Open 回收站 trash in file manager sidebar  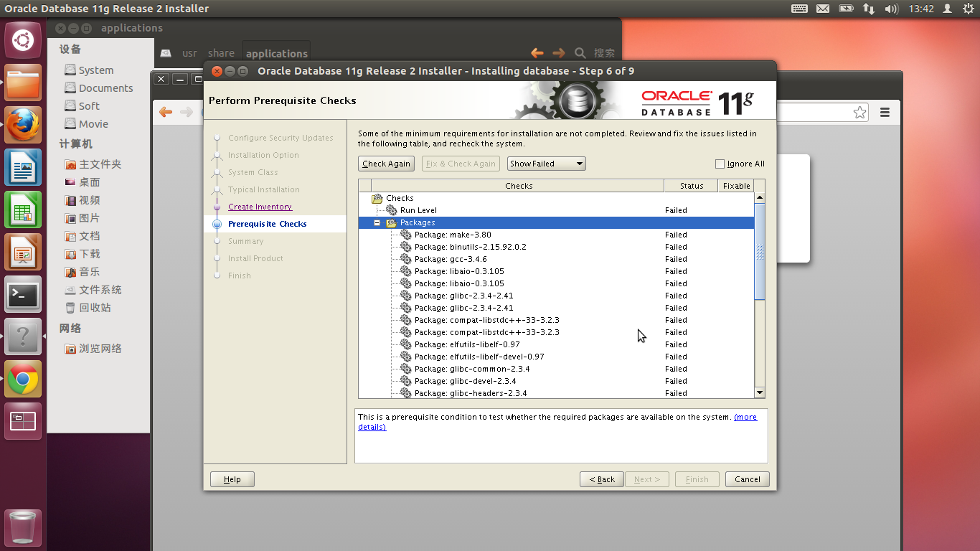pyautogui.click(x=88, y=308)
